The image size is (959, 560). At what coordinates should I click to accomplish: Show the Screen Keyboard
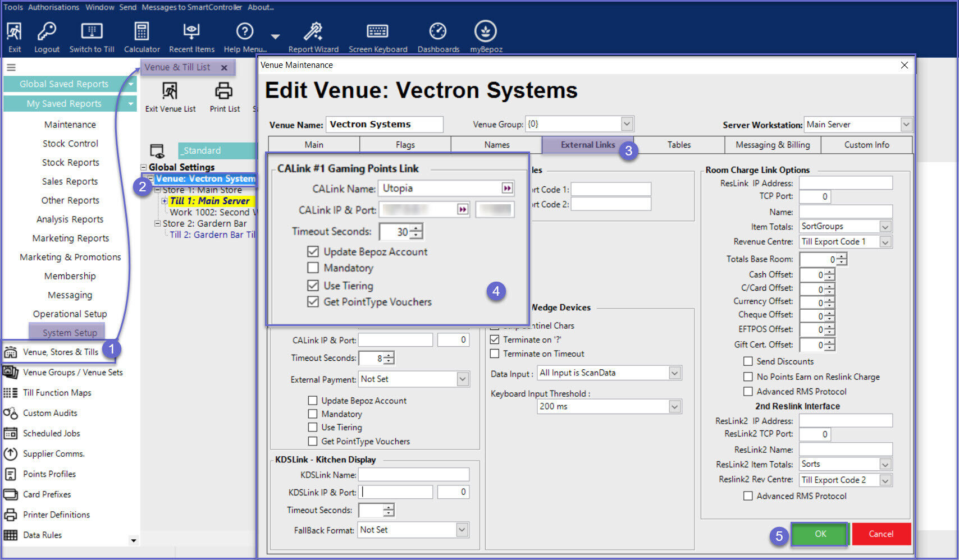coord(377,31)
